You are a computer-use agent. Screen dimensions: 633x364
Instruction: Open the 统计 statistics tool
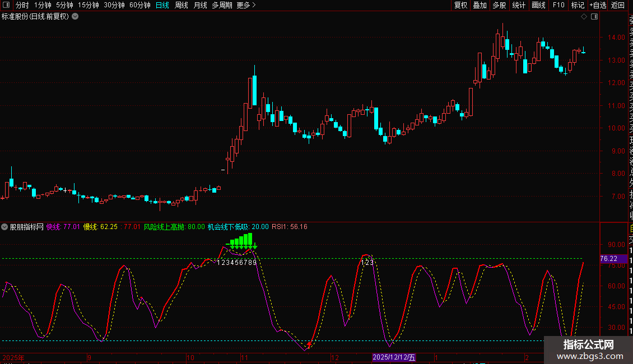click(x=519, y=5)
